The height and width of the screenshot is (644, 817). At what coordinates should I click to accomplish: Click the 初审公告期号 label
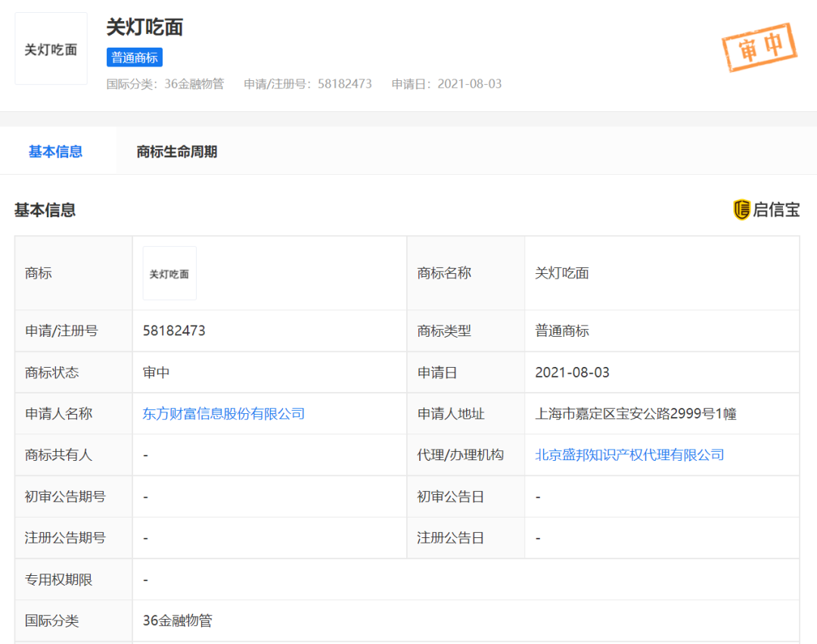tap(65, 496)
